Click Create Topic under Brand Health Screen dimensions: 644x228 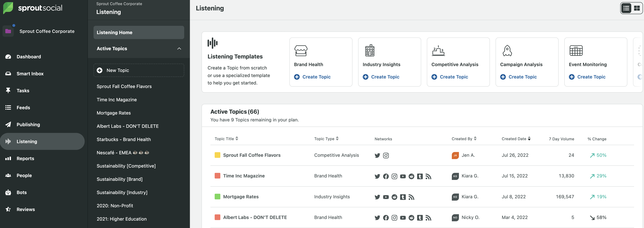pos(312,77)
